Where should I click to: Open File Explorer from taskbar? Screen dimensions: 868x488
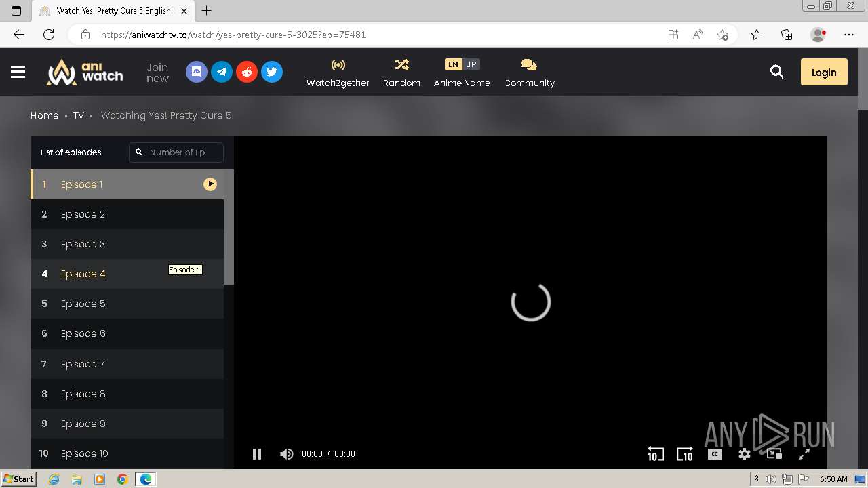[77, 479]
